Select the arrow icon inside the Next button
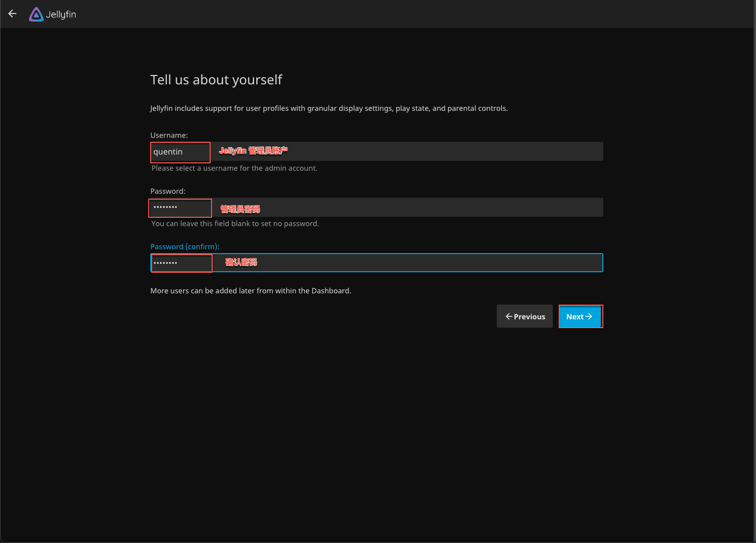This screenshot has width=756, height=543. tap(589, 316)
